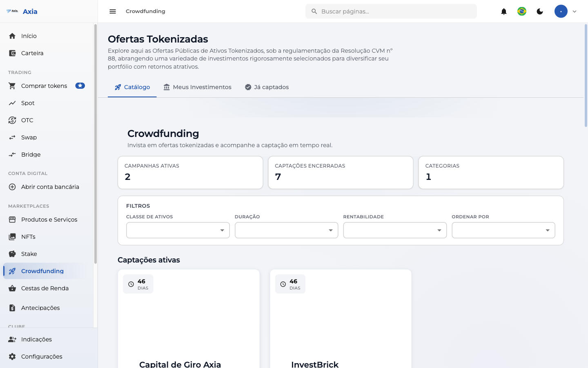Open Comprar tokens menu item
This screenshot has height=368, width=588.
46,86
